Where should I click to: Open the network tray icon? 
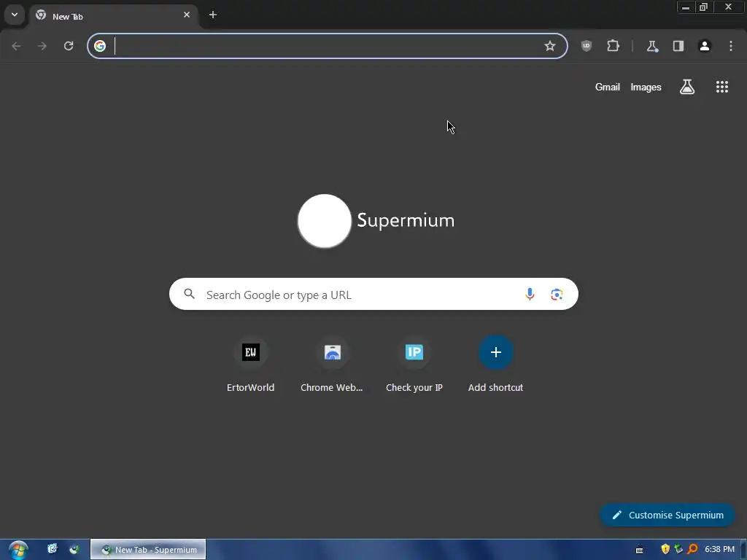(679, 549)
